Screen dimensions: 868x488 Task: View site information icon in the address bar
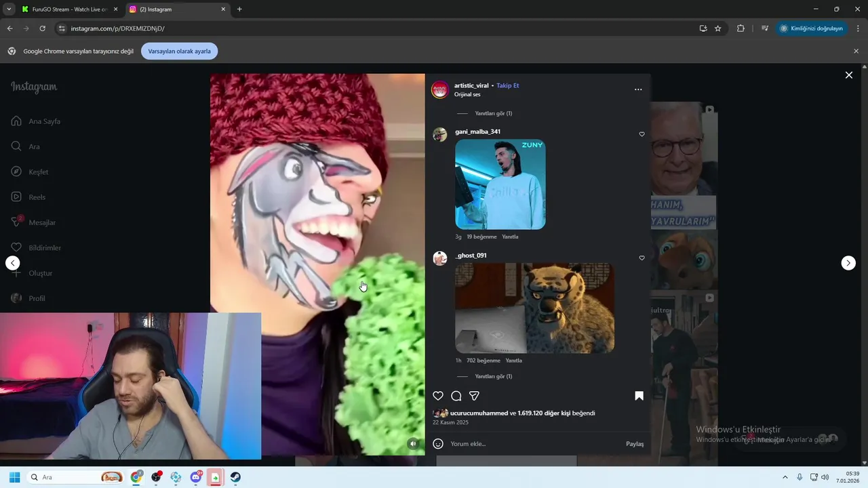click(x=62, y=28)
